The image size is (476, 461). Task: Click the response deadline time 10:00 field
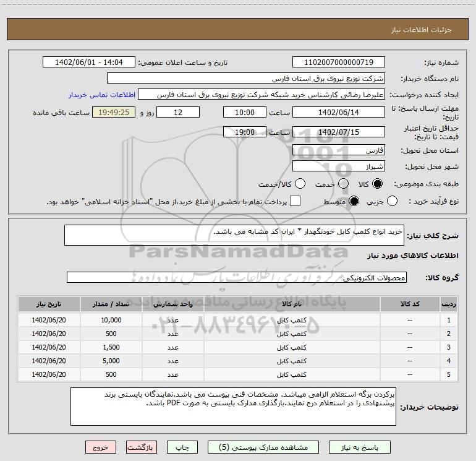[x=245, y=112]
